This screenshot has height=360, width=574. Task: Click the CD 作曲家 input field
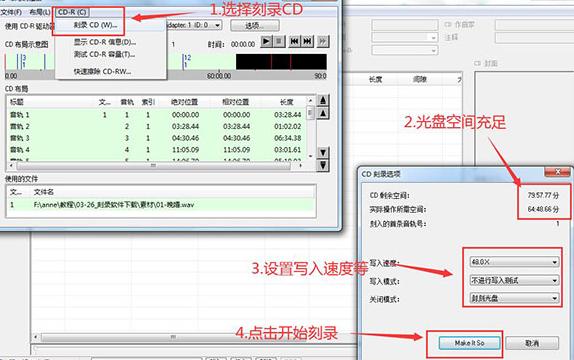pos(534,25)
